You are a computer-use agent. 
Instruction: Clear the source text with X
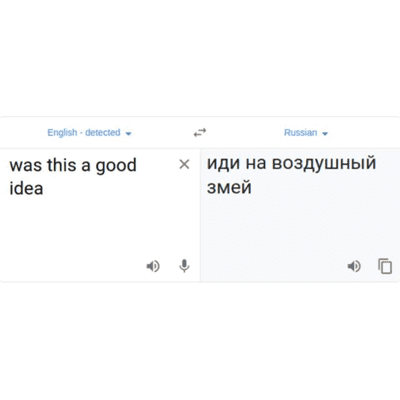tap(184, 164)
